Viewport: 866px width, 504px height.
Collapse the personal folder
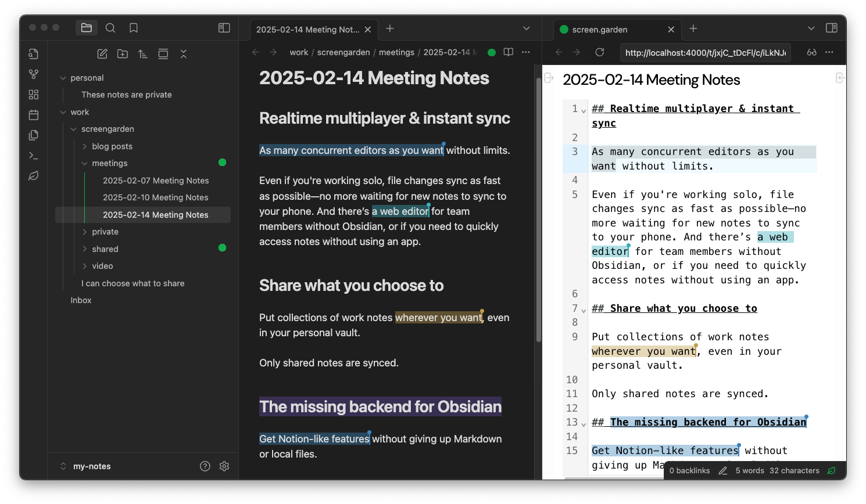coord(63,78)
